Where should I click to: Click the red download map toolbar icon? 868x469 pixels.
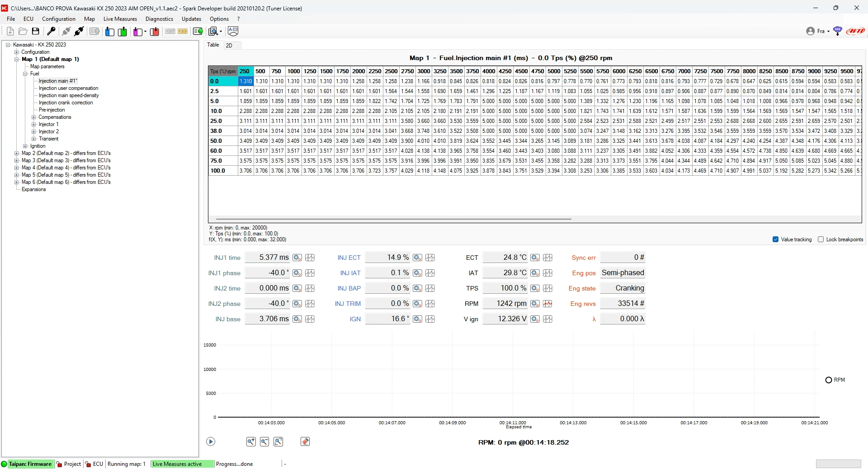155,31
